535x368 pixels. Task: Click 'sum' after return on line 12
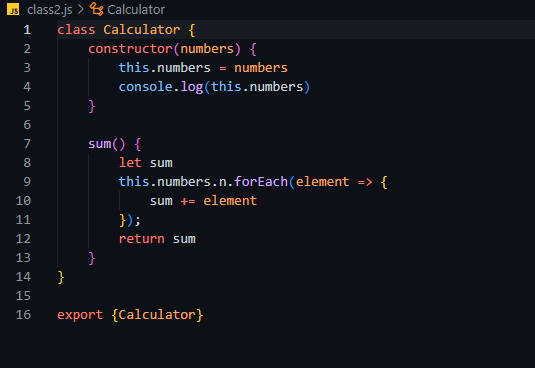tap(184, 239)
